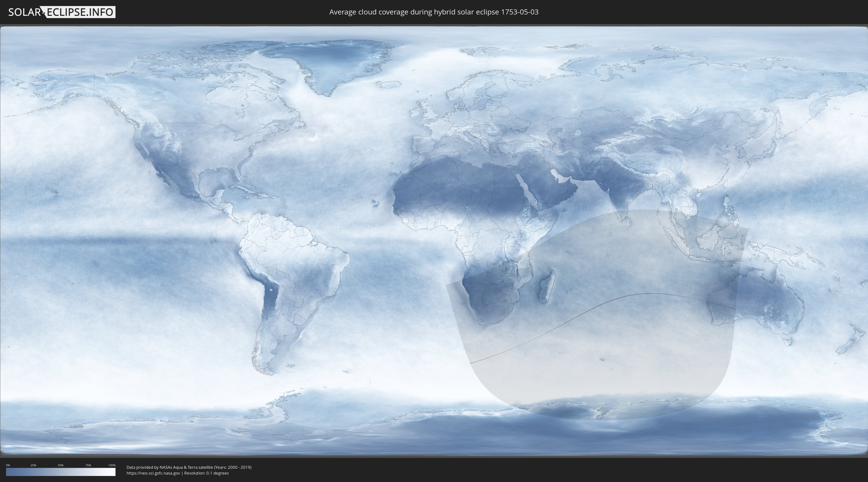Screen dimensions: 868x482
Task: Click the neo.sci.gsfc.nasa.gov URL text
Action: coord(153,473)
